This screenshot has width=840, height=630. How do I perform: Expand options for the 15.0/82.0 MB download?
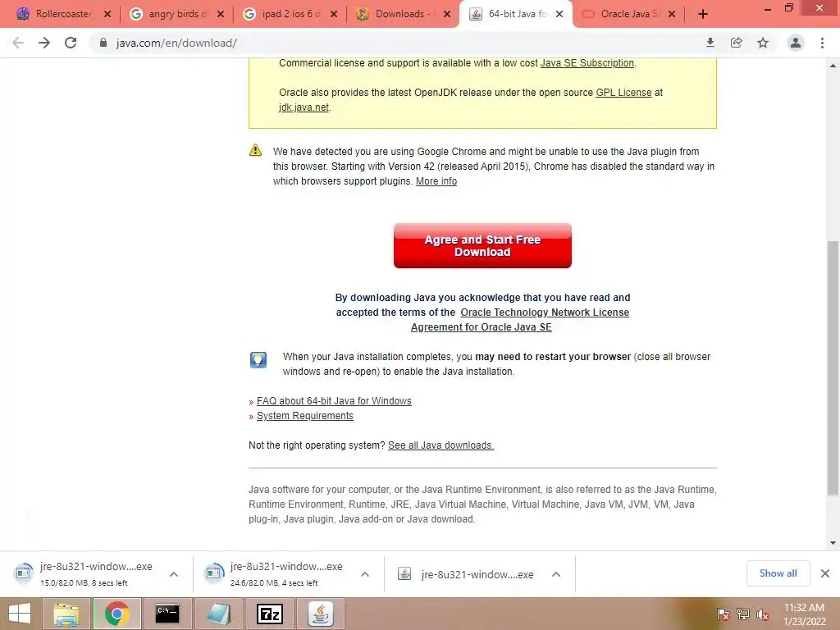click(174, 574)
